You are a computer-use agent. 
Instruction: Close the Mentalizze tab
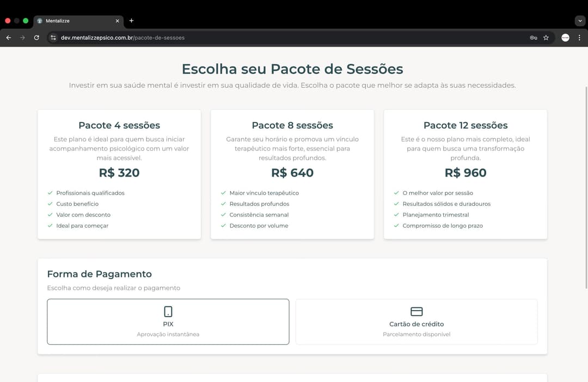point(117,21)
